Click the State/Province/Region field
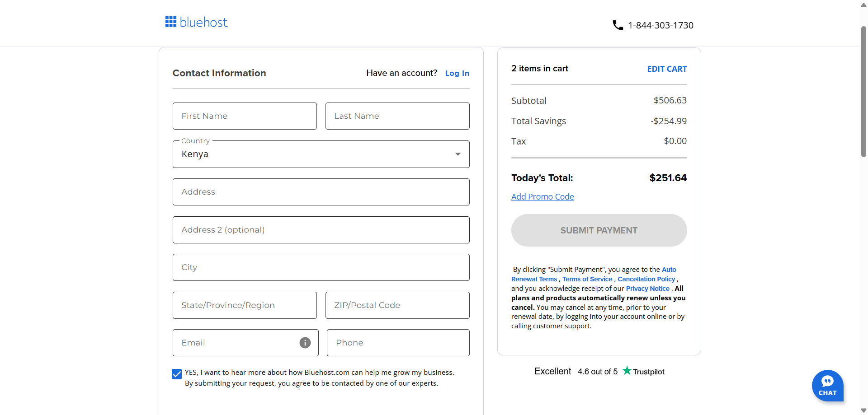Screen dimensions: 868x415 (x=245, y=305)
